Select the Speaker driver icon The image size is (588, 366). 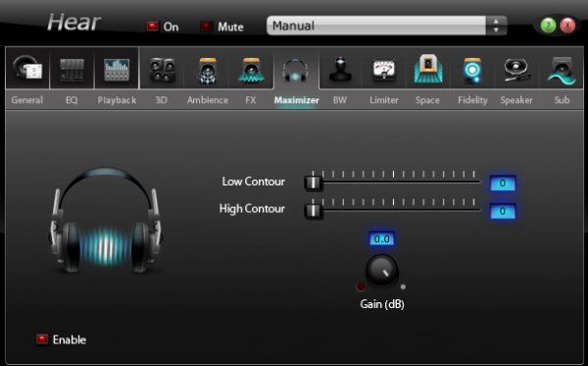tap(516, 70)
